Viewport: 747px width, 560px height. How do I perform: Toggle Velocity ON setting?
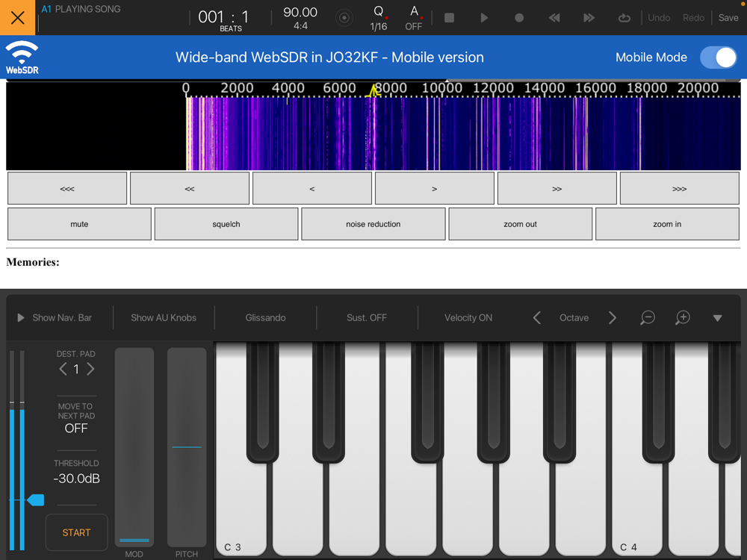click(x=468, y=317)
